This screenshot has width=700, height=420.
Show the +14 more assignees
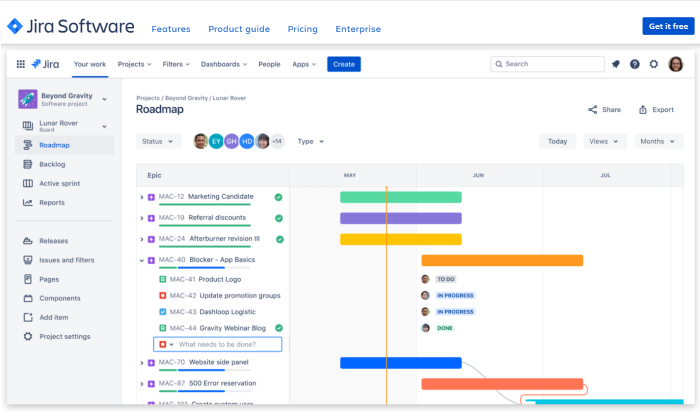(277, 141)
